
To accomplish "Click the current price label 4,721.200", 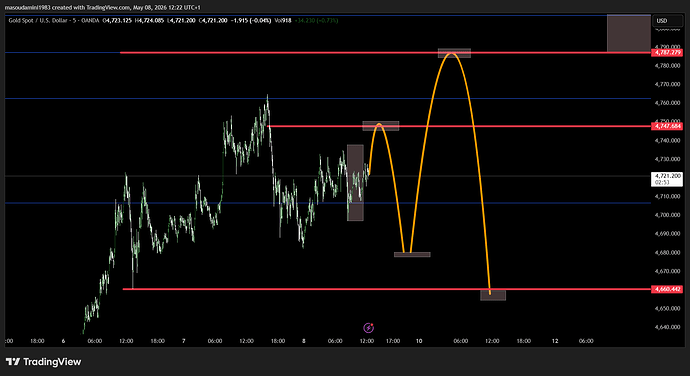I will [667, 179].
